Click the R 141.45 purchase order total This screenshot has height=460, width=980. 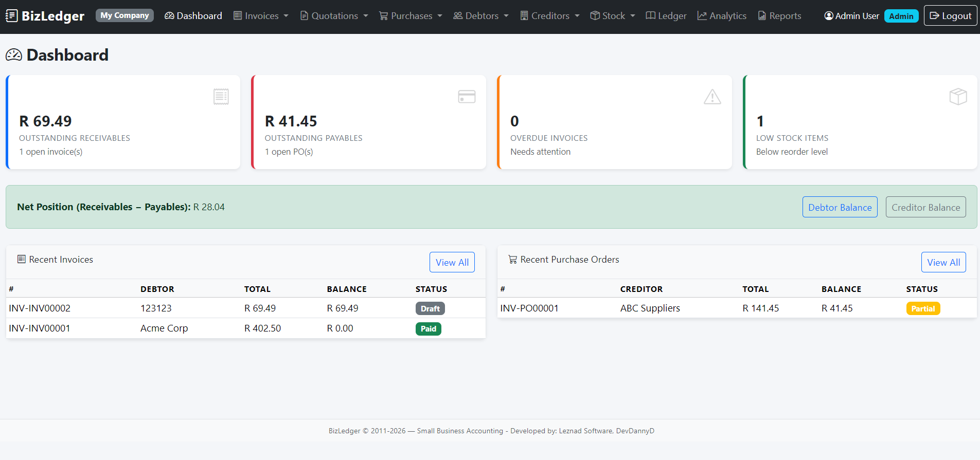[x=761, y=308]
